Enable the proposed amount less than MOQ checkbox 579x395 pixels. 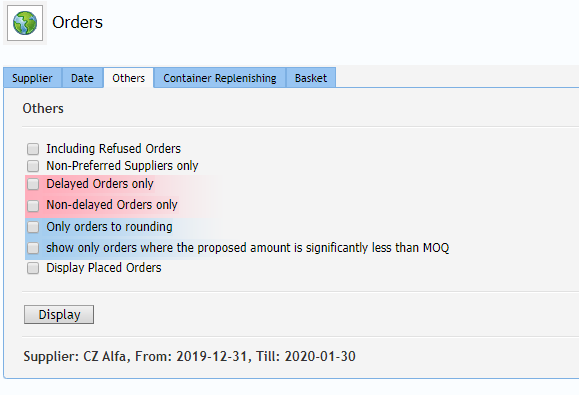point(33,248)
